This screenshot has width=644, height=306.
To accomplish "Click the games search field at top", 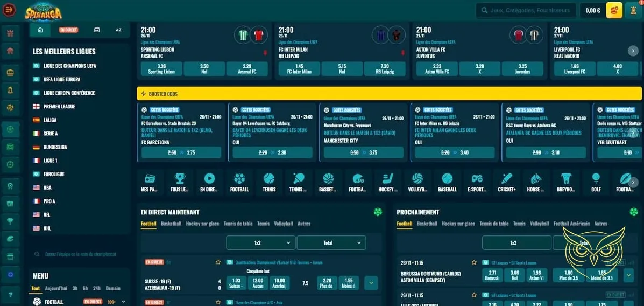I will point(525,10).
